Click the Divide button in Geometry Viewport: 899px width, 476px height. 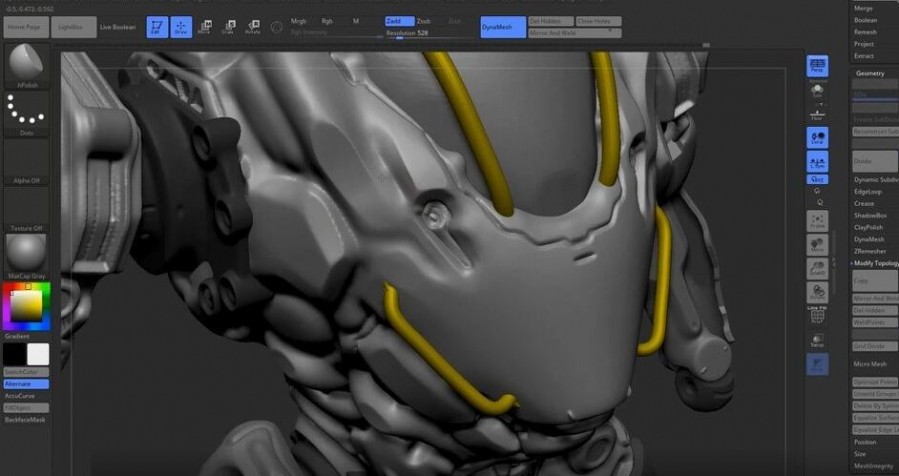click(875, 162)
